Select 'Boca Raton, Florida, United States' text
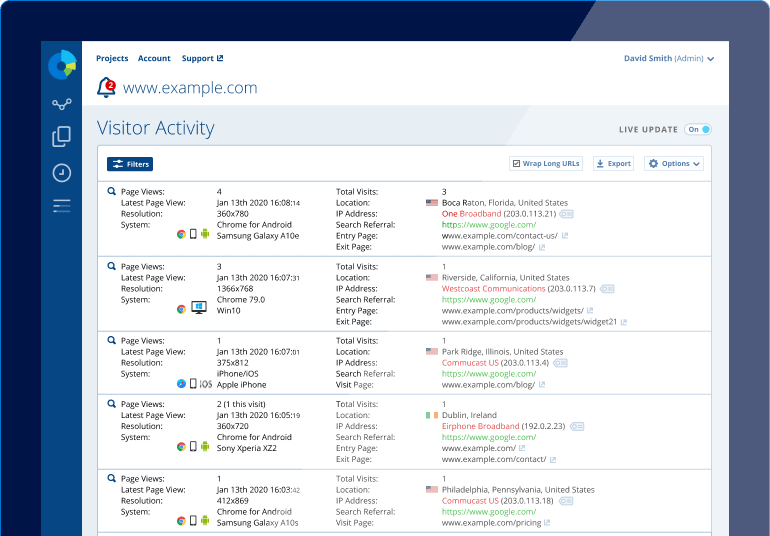 (505, 203)
